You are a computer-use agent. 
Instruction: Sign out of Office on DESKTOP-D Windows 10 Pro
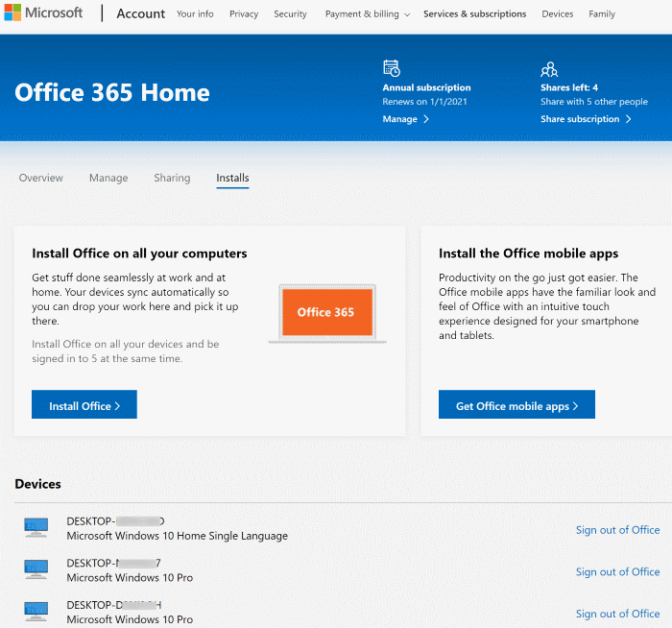click(x=617, y=614)
